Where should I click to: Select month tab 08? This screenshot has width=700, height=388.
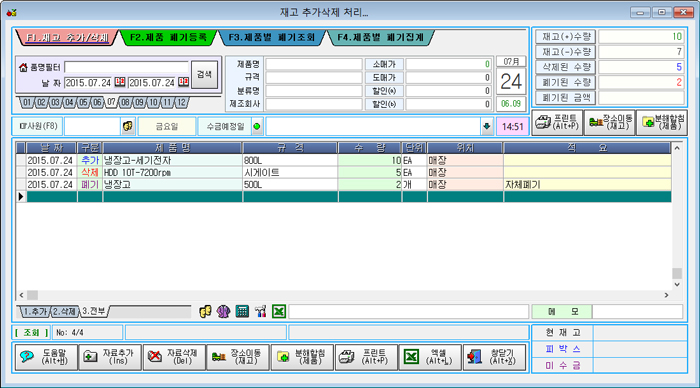click(x=125, y=103)
